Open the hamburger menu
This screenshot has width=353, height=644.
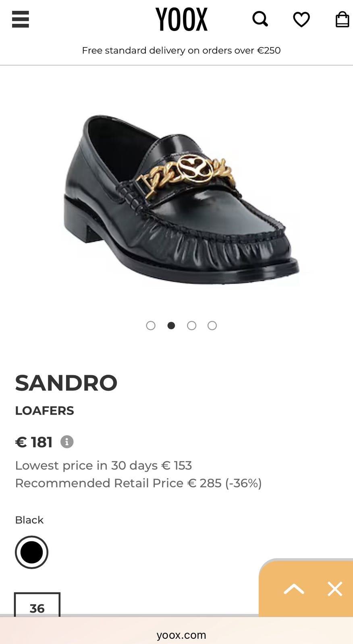tap(21, 19)
